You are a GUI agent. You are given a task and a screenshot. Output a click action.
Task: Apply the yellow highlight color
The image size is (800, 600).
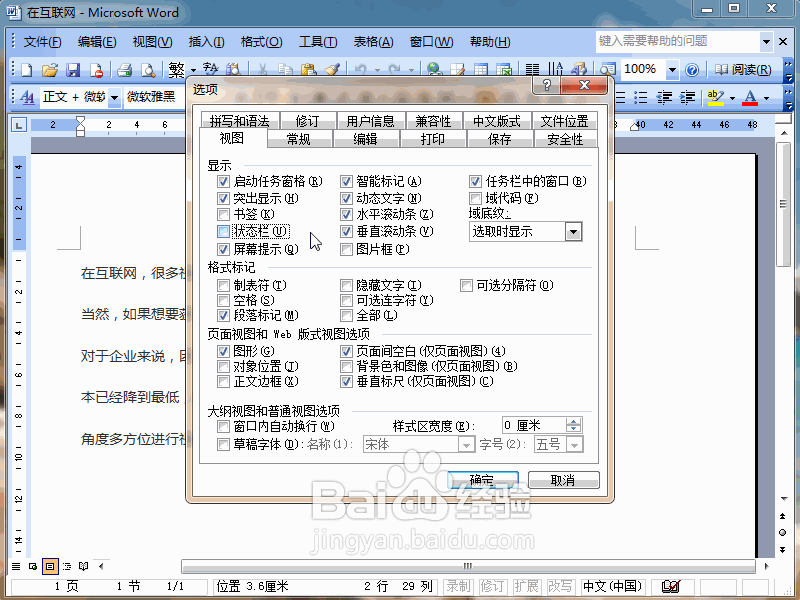[x=715, y=96]
